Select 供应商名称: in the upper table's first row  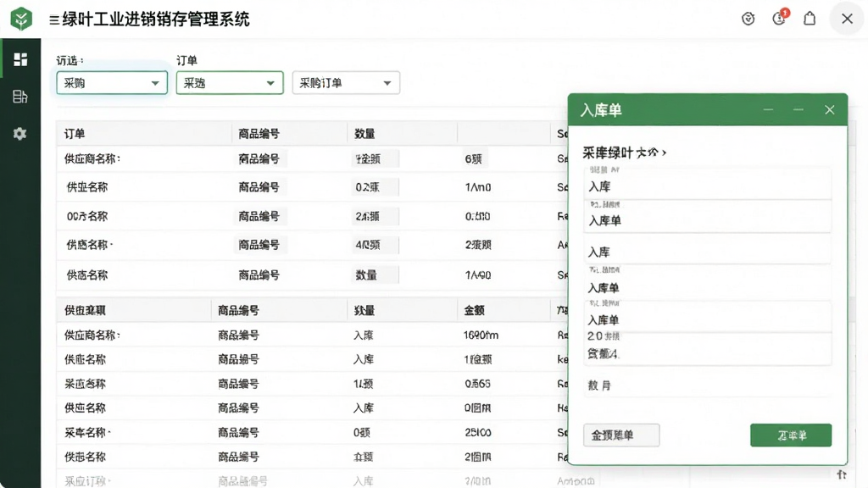(x=92, y=158)
